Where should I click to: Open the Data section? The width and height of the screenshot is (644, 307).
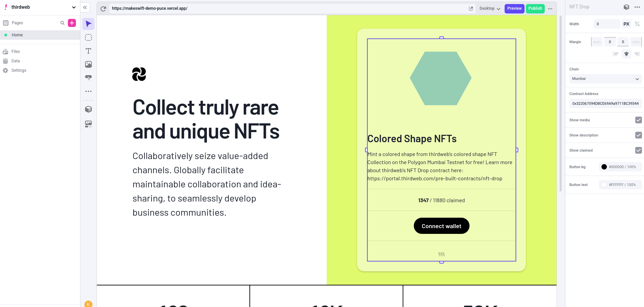click(16, 61)
